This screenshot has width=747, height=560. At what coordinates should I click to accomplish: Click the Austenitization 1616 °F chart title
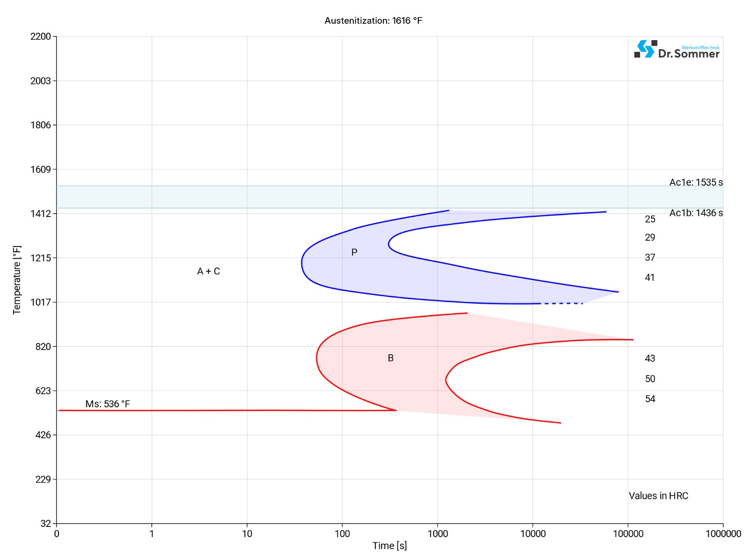coord(373,21)
